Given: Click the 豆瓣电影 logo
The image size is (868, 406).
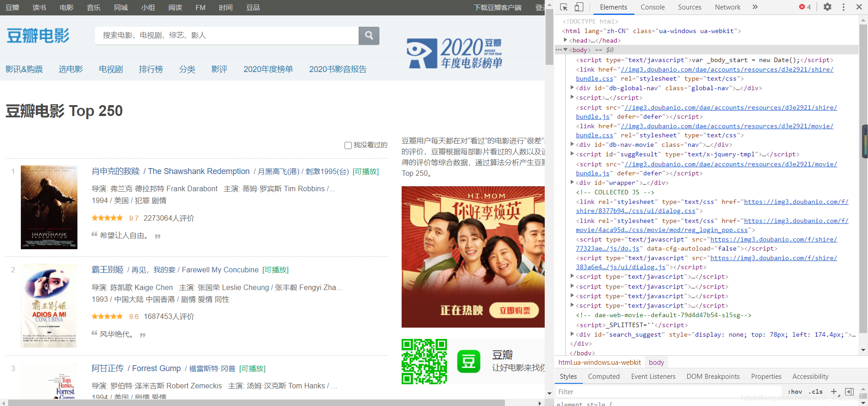Looking at the screenshot, I should 38,35.
